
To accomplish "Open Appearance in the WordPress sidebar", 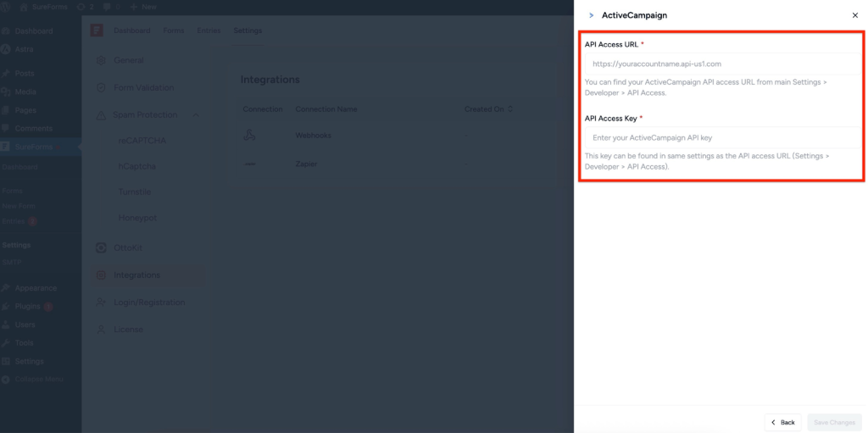I will (x=36, y=288).
